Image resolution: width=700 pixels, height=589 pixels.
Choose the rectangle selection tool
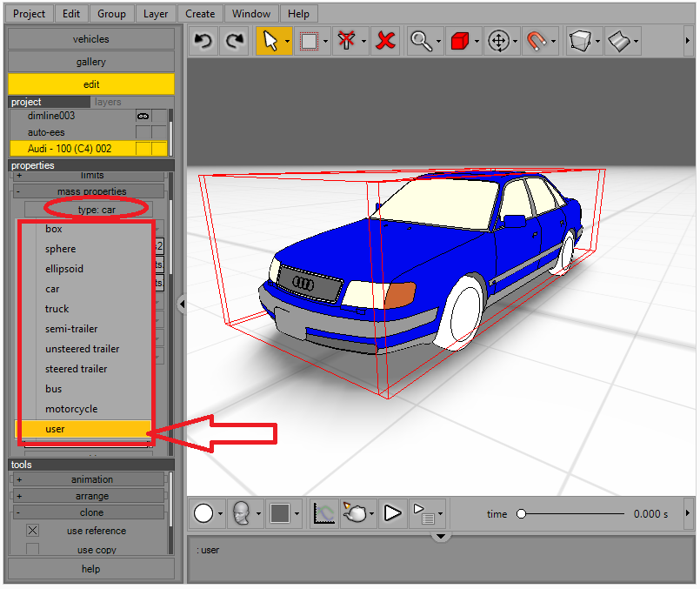(x=309, y=42)
